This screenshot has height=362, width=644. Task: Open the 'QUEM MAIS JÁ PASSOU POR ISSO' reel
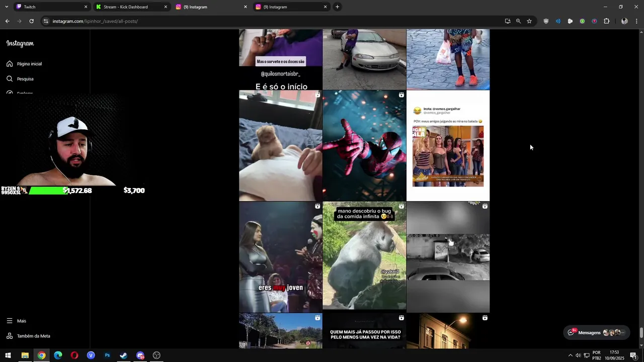coord(364,331)
